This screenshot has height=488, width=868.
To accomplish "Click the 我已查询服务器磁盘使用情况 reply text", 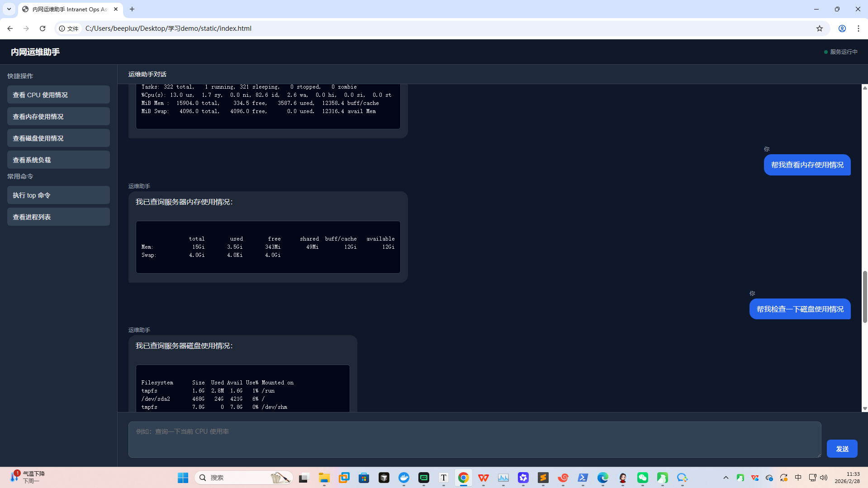I will point(184,346).
